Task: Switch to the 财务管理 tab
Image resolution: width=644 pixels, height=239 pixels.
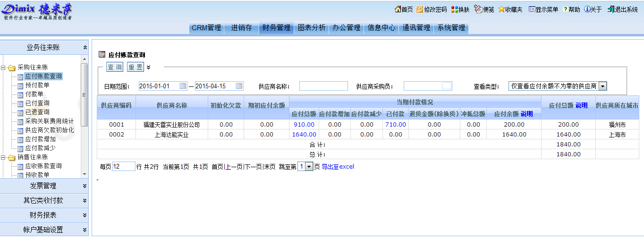Action: pyautogui.click(x=276, y=28)
